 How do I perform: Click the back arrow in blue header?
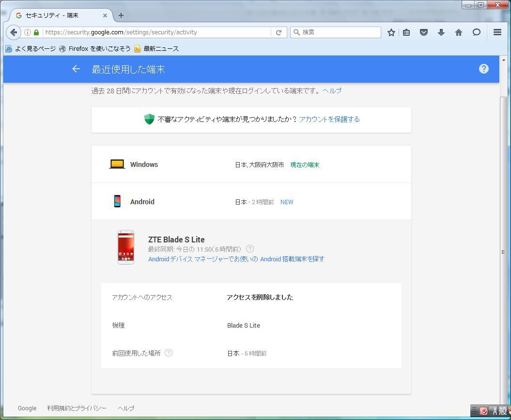click(76, 69)
